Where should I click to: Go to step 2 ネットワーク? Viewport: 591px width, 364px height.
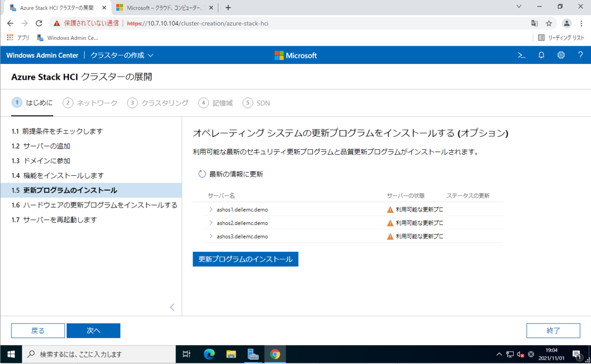tap(90, 103)
